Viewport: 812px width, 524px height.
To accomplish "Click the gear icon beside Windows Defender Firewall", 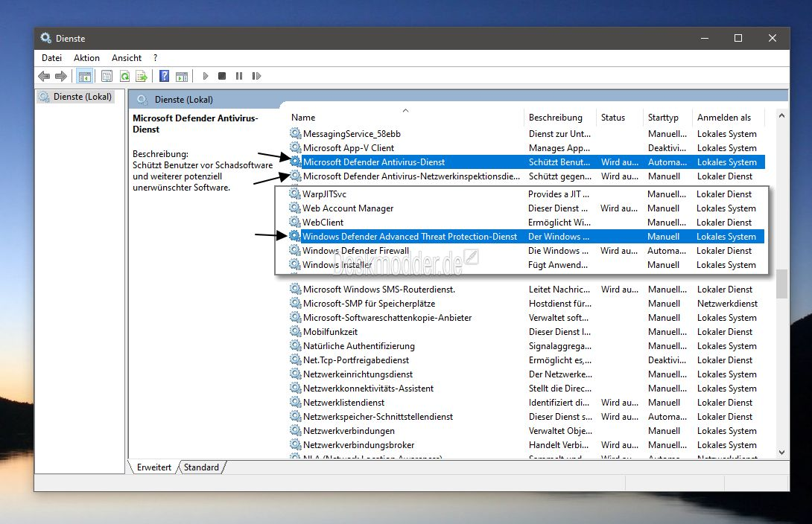I will [x=295, y=250].
